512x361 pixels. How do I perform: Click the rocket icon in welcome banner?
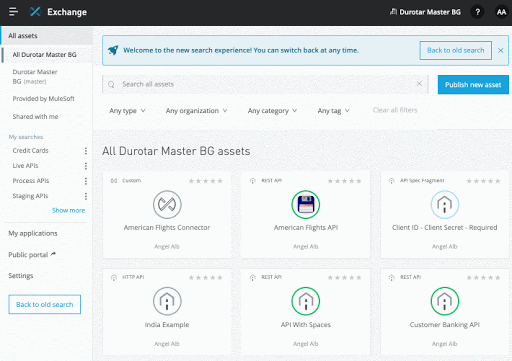tap(113, 50)
